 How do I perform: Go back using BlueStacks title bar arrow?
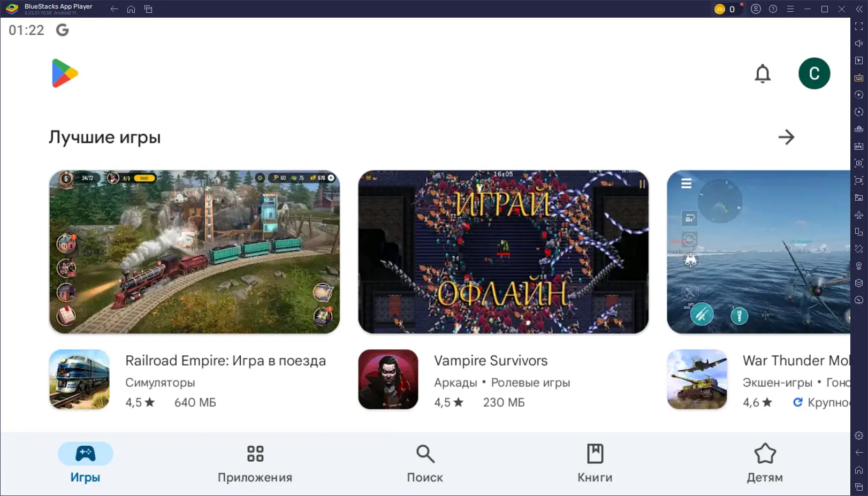(114, 9)
